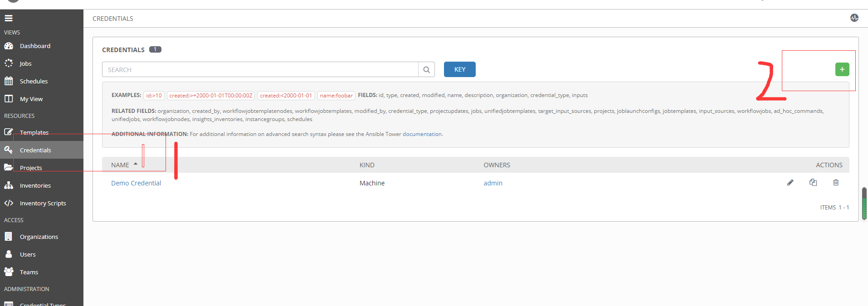Click the Jobs spinner icon

click(9, 63)
